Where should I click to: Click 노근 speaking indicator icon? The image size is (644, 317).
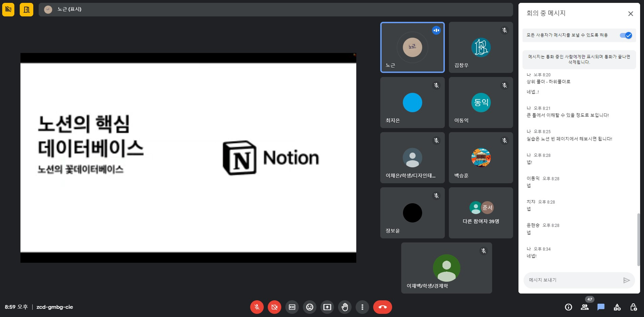coord(436,30)
